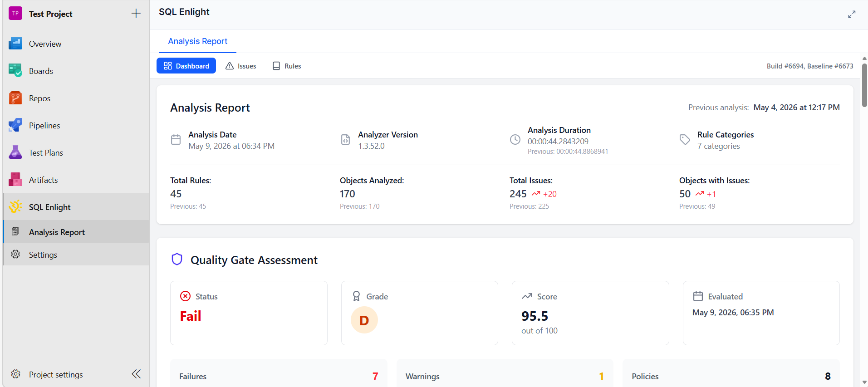
Task: Open the Boards icon in sidebar
Action: click(x=15, y=71)
